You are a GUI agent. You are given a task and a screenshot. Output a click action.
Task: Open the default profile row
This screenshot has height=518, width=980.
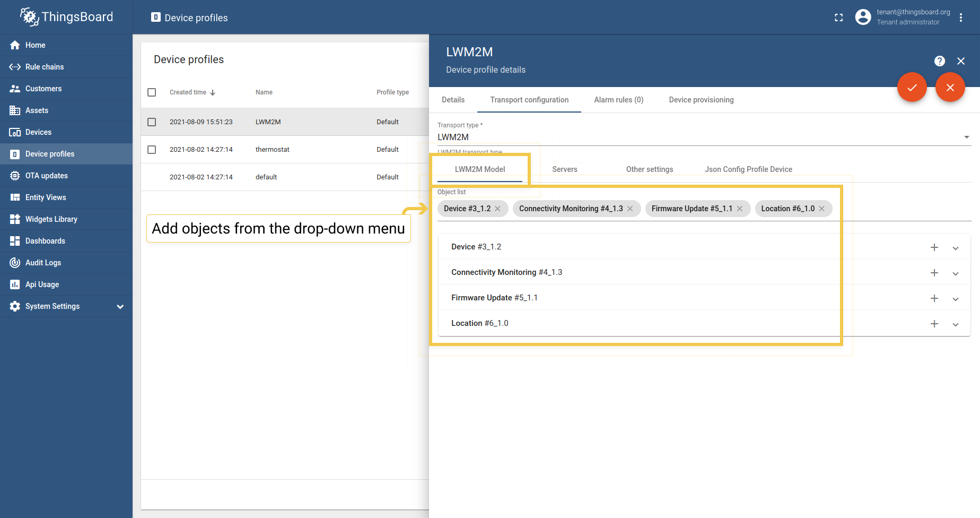(x=285, y=177)
